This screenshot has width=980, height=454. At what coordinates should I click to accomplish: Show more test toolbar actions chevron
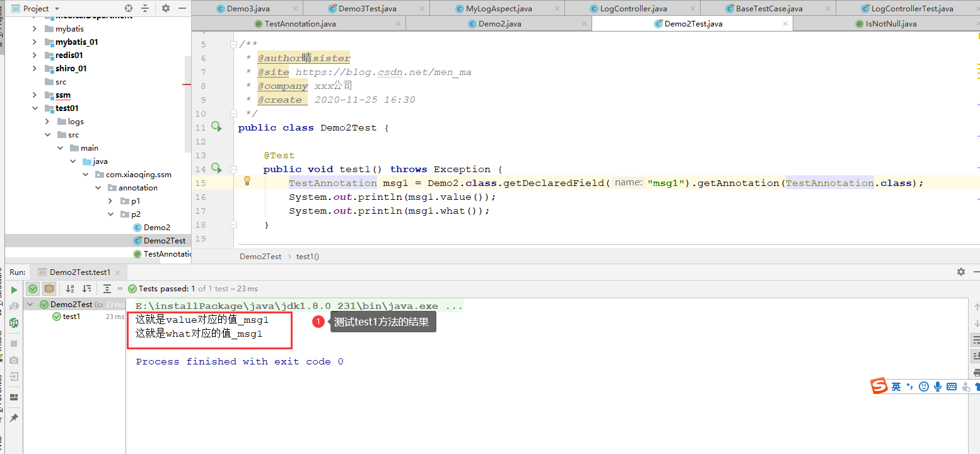point(120,289)
